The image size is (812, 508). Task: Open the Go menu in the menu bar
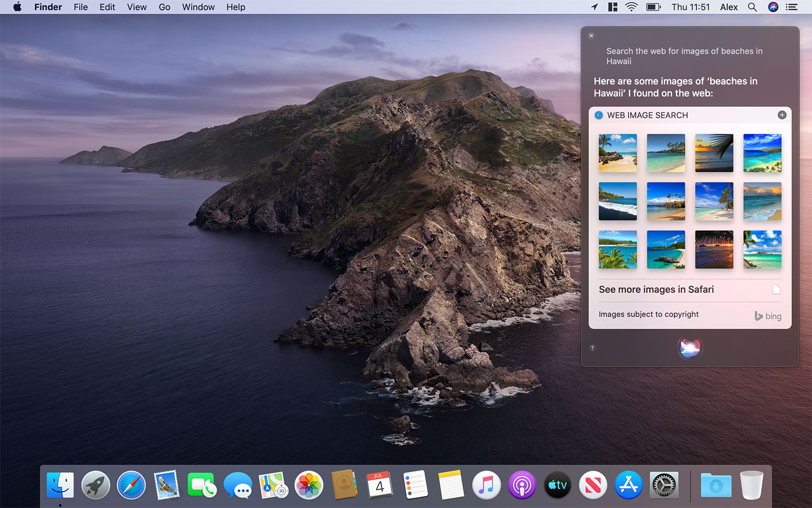coord(164,7)
